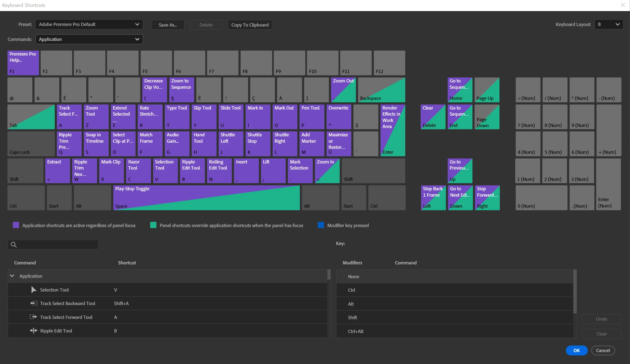This screenshot has height=364, width=630.
Task: Confirm with the OK button
Action: click(x=576, y=350)
